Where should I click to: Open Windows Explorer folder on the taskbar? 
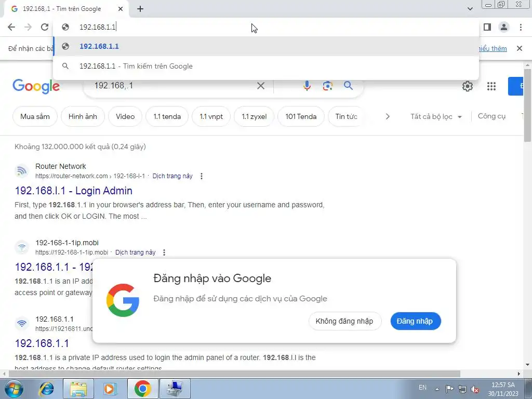[x=79, y=389]
